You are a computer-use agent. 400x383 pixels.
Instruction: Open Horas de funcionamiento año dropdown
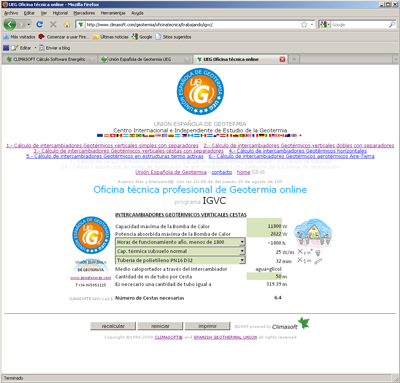click(180, 242)
